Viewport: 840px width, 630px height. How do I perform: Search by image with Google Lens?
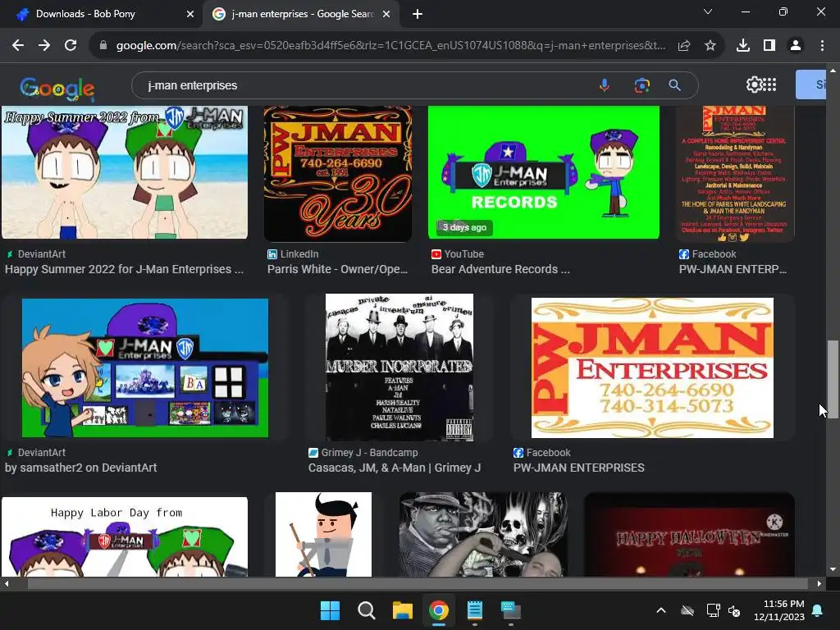coord(641,85)
